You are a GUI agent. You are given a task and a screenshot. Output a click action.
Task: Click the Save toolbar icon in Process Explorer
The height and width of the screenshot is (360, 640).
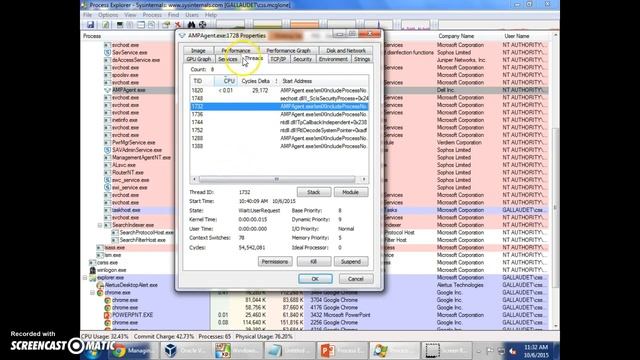pyautogui.click(x=91, y=25)
